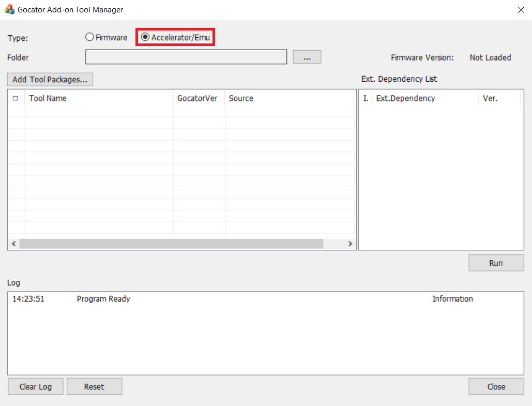
Task: Click the left arrow of horizontal scrollbar
Action: [14, 244]
